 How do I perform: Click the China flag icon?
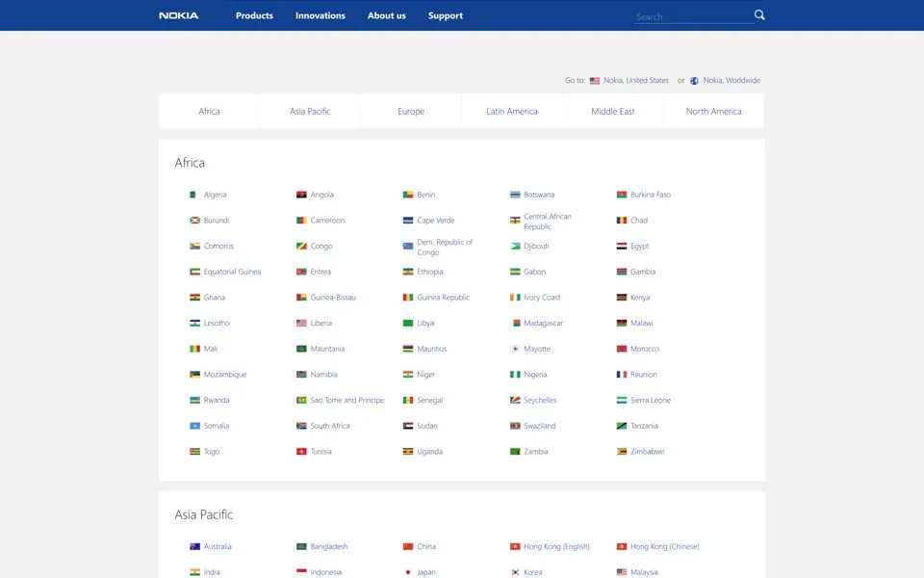click(x=408, y=547)
